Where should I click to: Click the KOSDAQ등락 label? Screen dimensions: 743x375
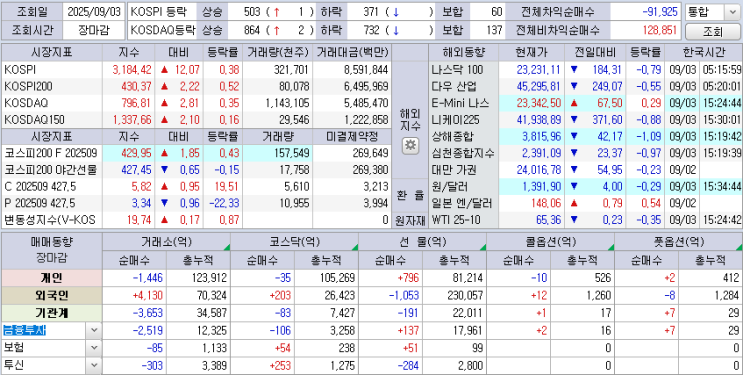pyautogui.click(x=162, y=31)
